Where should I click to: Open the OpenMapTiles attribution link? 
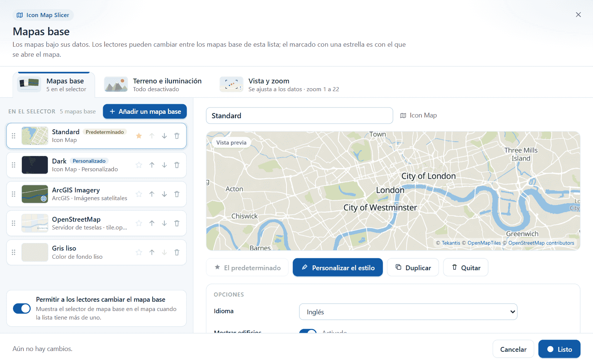[484, 243]
